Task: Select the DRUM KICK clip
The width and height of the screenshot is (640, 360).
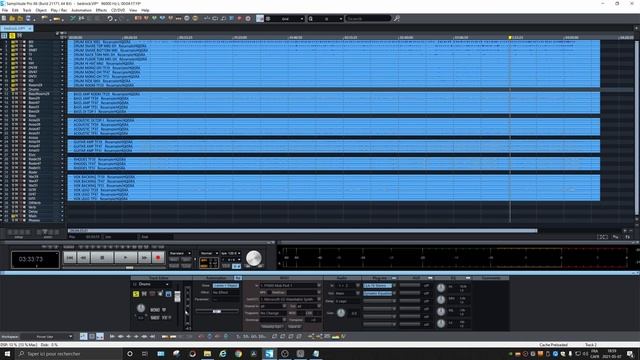Action: tap(333, 42)
